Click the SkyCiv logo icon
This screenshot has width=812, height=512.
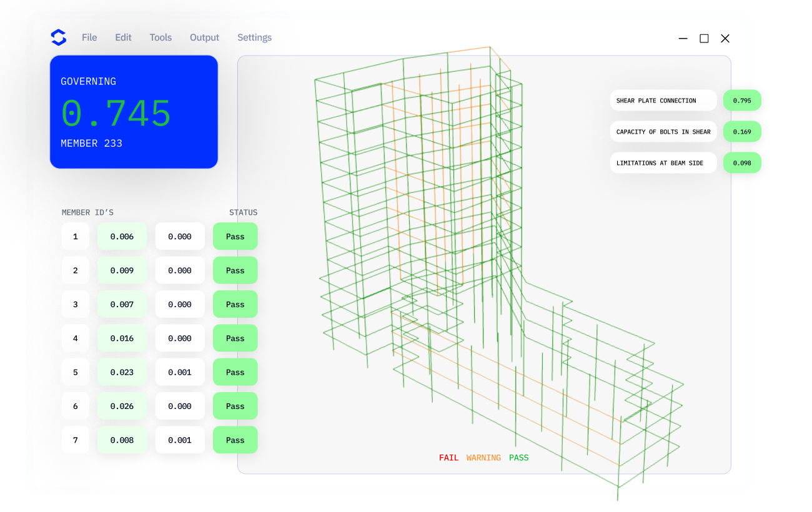click(x=58, y=37)
